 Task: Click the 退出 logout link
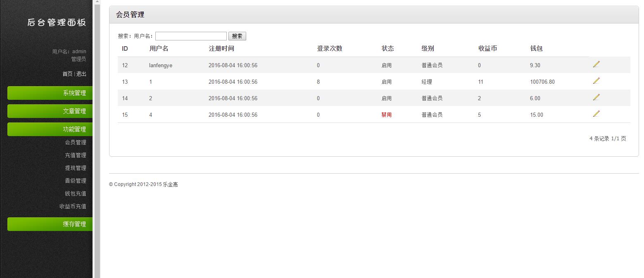coord(81,74)
